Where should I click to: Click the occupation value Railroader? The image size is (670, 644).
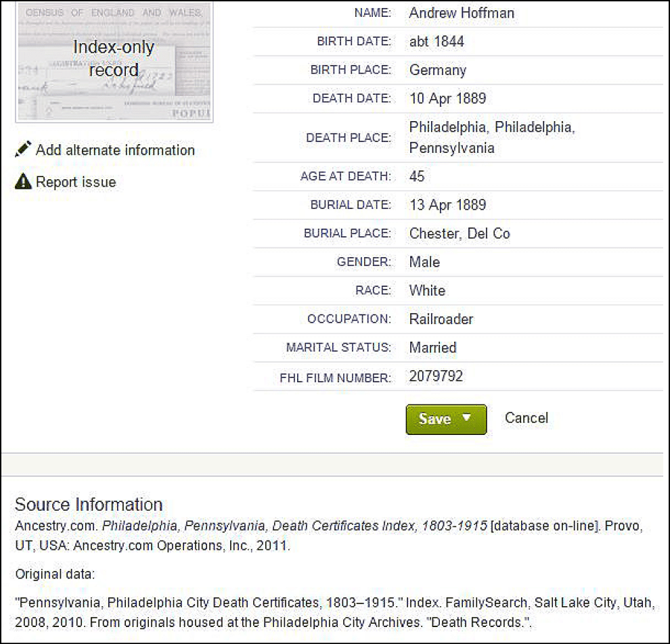point(441,319)
